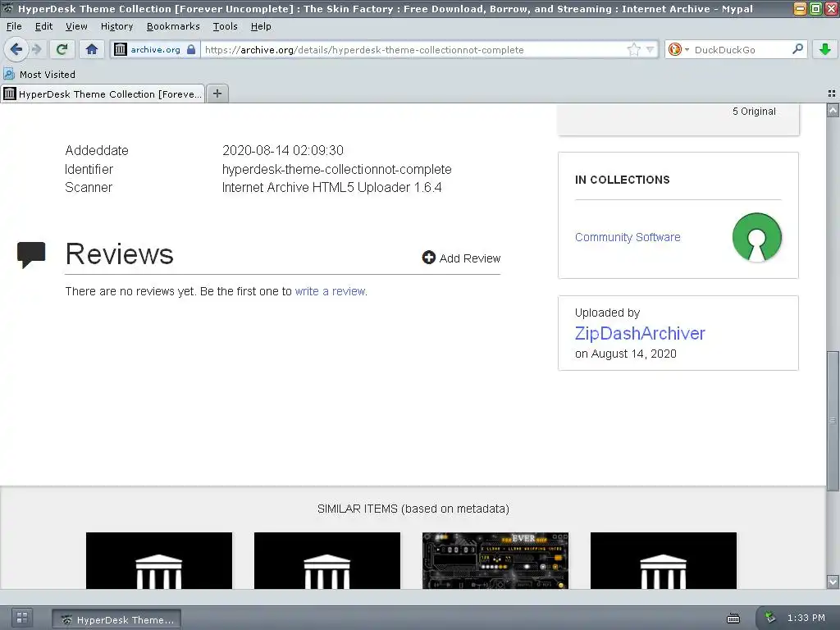Image resolution: width=840 pixels, height=630 pixels.
Task: Select the HyperDesk Theme Collection tab
Action: pos(103,94)
